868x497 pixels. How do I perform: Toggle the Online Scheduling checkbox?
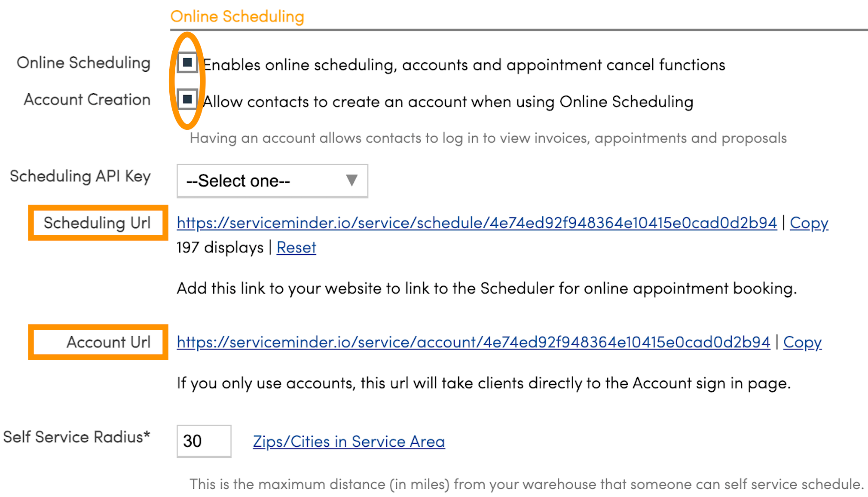click(187, 63)
